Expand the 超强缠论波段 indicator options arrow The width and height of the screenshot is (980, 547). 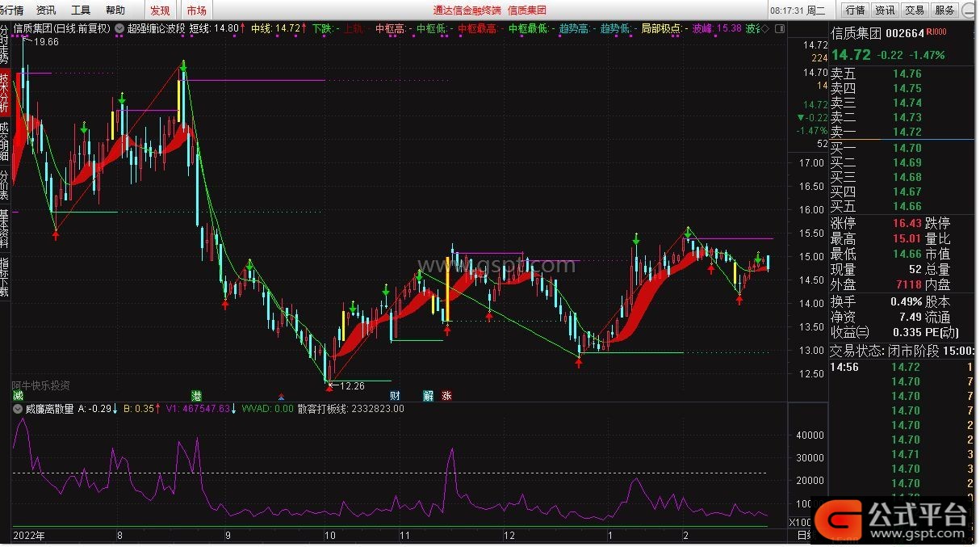[x=120, y=28]
